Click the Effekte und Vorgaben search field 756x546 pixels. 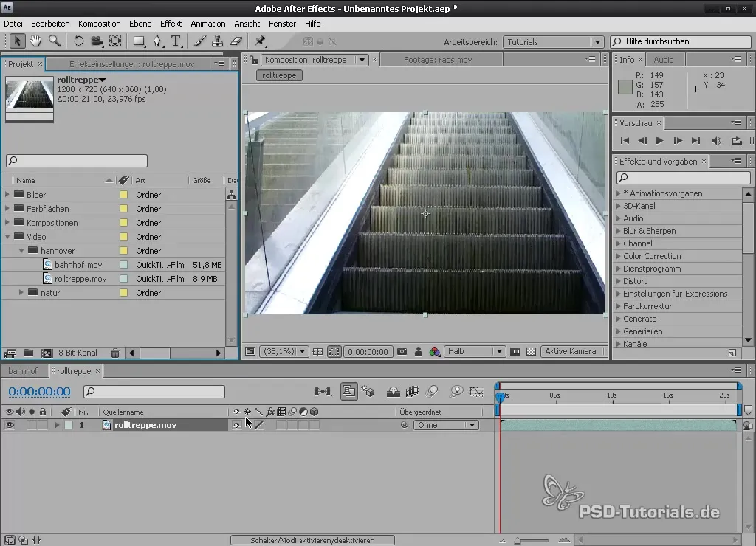pyautogui.click(x=683, y=177)
